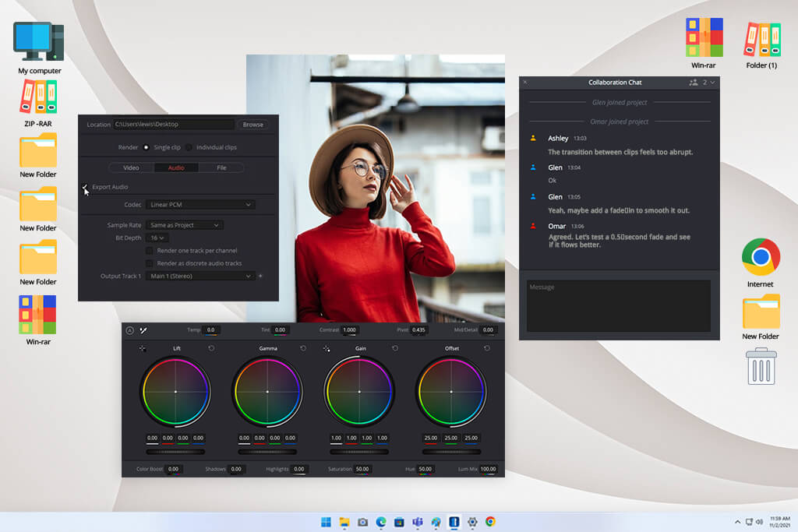Switch to the Video tab
This screenshot has height=532, width=798.
(x=131, y=167)
